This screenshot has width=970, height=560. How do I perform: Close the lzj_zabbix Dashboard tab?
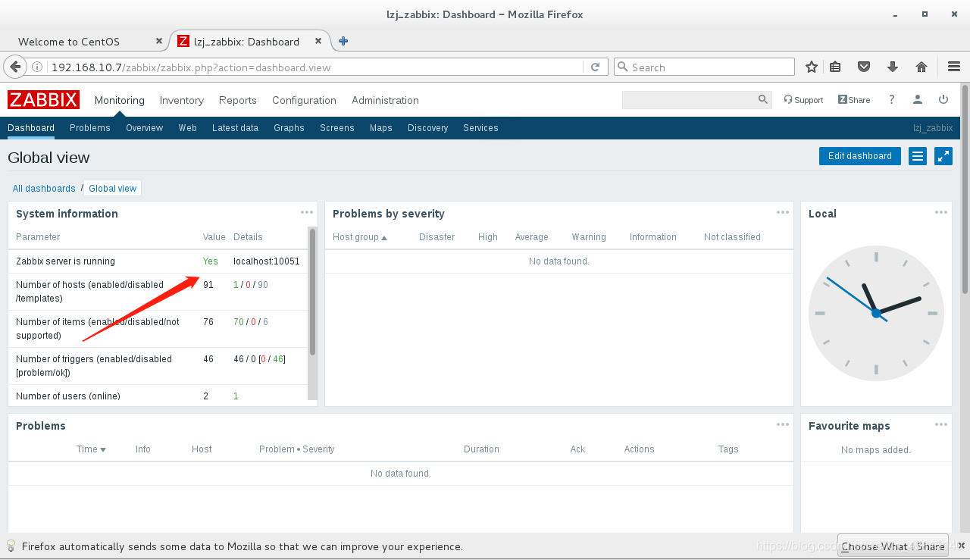(x=318, y=41)
